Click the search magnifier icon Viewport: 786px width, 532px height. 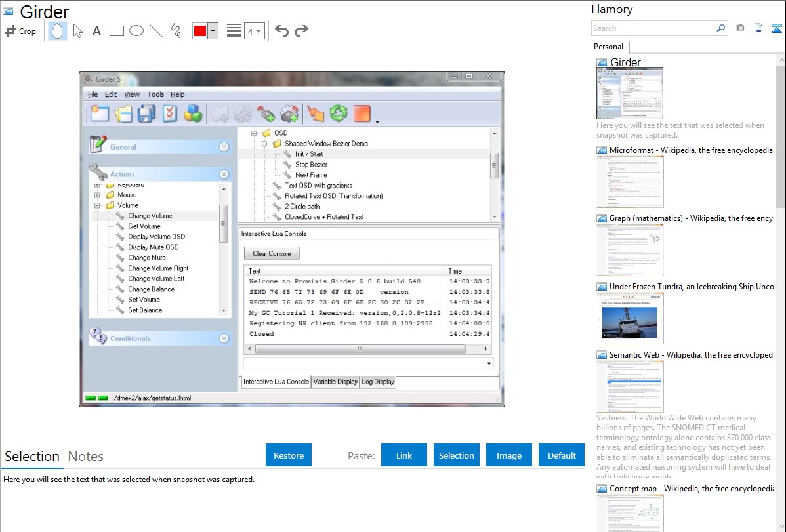[x=720, y=28]
